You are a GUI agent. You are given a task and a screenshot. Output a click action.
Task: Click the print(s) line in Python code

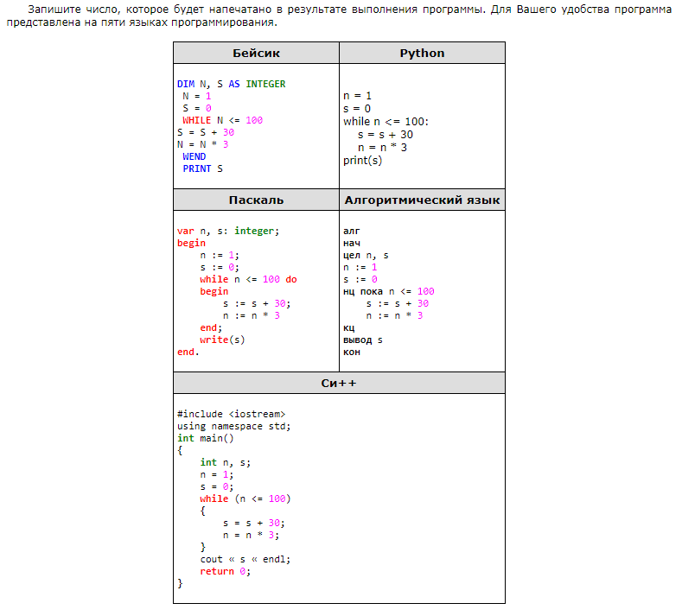click(362, 161)
